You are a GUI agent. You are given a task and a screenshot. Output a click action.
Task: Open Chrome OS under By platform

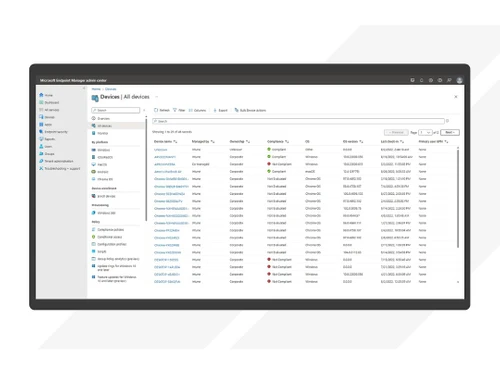click(x=102, y=179)
